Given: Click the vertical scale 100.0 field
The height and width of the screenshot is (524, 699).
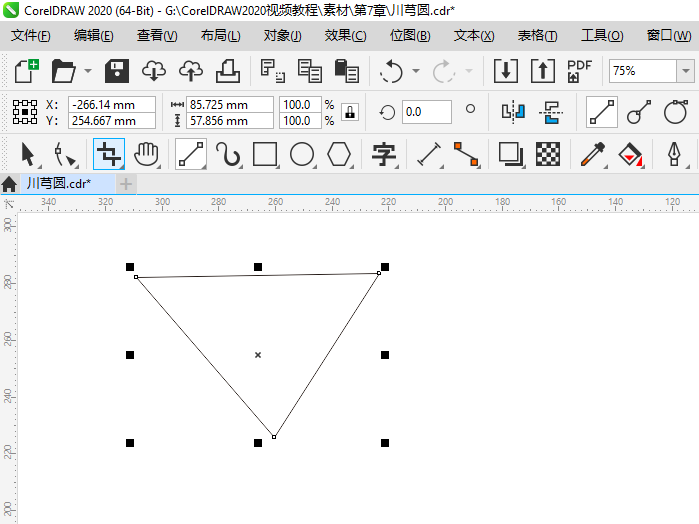Looking at the screenshot, I should point(300,120).
